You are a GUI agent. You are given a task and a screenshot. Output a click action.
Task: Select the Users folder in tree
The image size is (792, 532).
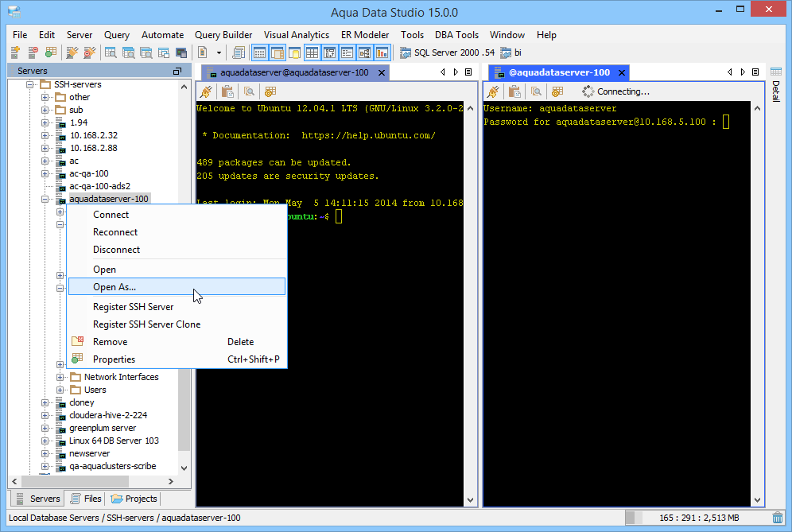tap(95, 390)
